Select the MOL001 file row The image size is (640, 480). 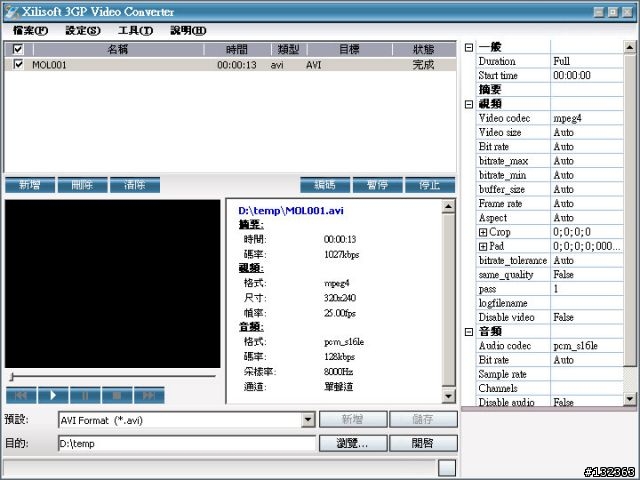[x=230, y=64]
